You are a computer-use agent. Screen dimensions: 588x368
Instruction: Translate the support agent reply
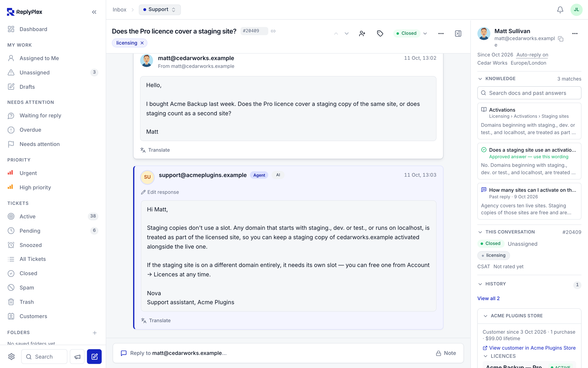coord(156,321)
